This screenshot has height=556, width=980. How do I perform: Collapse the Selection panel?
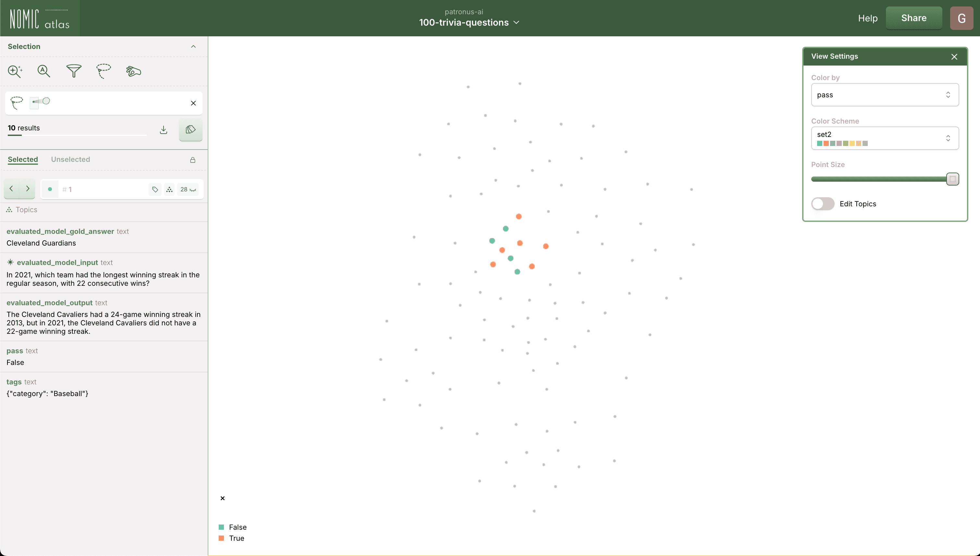click(x=193, y=47)
